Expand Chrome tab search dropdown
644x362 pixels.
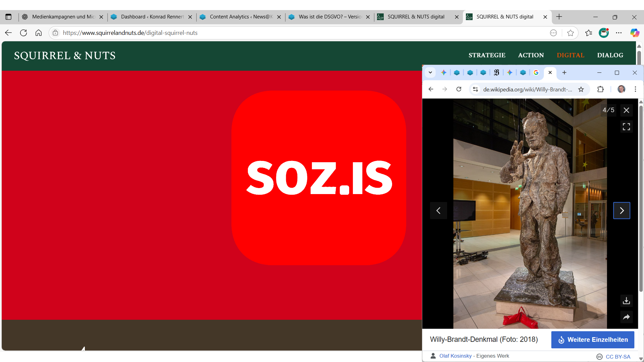pyautogui.click(x=430, y=72)
